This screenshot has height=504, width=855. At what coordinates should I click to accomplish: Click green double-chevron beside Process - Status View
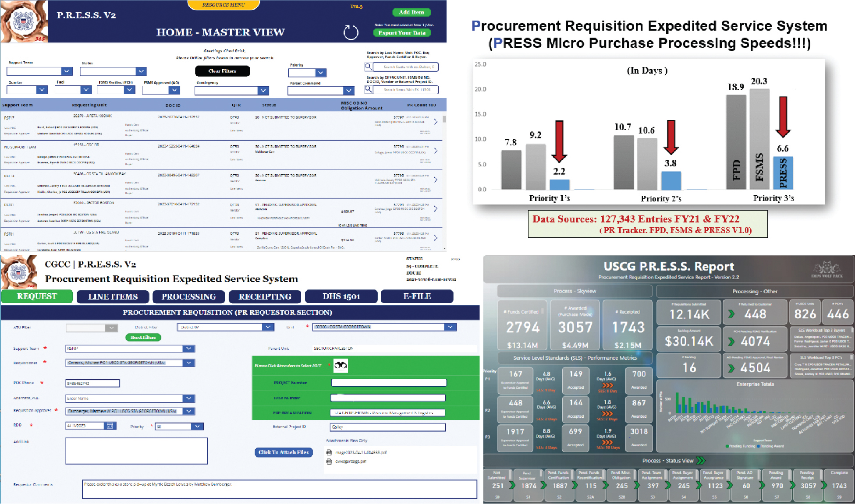pos(701,460)
